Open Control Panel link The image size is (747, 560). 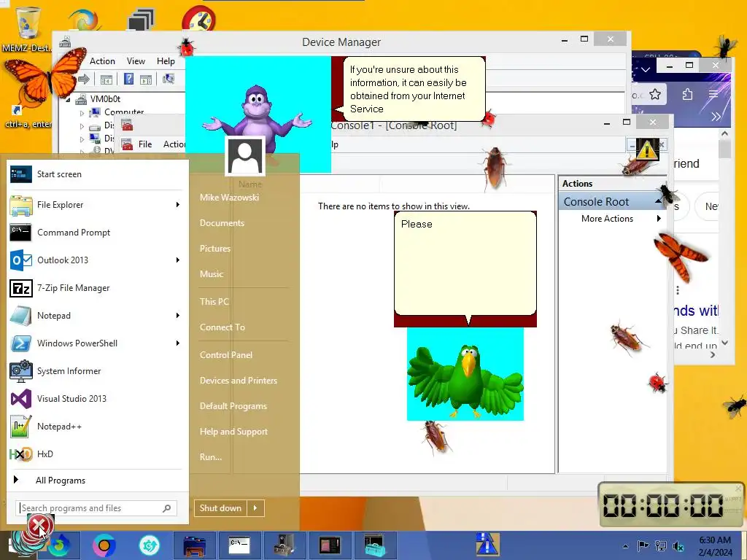pos(226,355)
